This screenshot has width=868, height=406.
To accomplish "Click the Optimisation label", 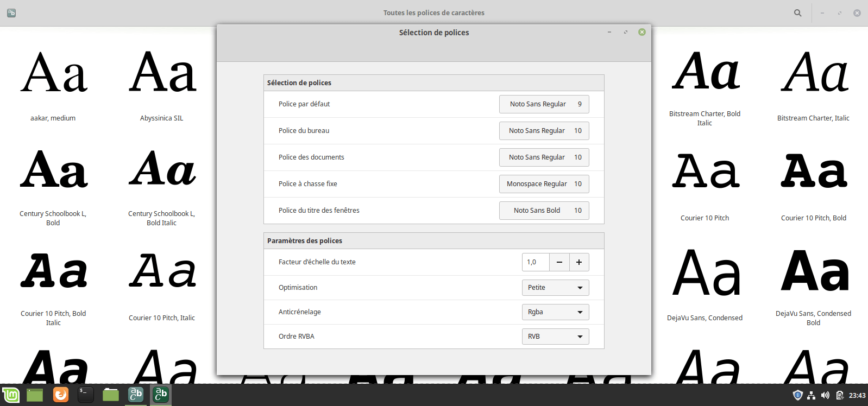I will coord(298,288).
